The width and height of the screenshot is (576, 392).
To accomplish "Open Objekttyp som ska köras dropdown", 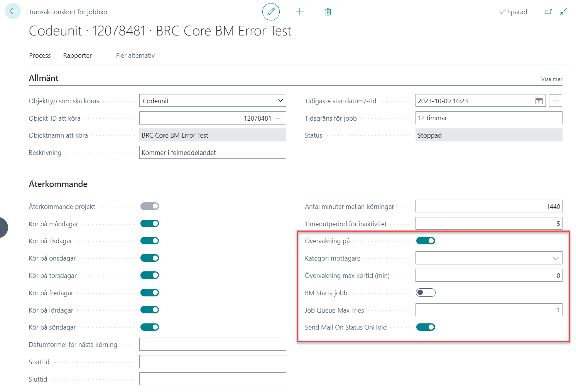I will click(x=213, y=101).
